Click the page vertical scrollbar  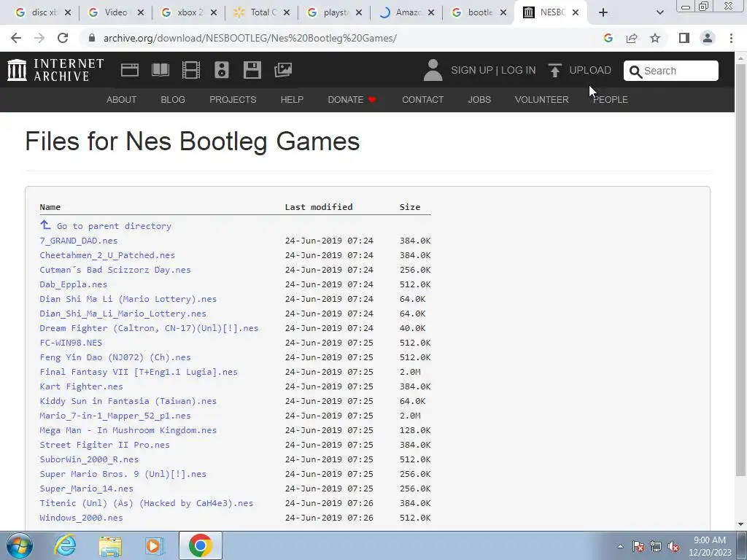740,270
